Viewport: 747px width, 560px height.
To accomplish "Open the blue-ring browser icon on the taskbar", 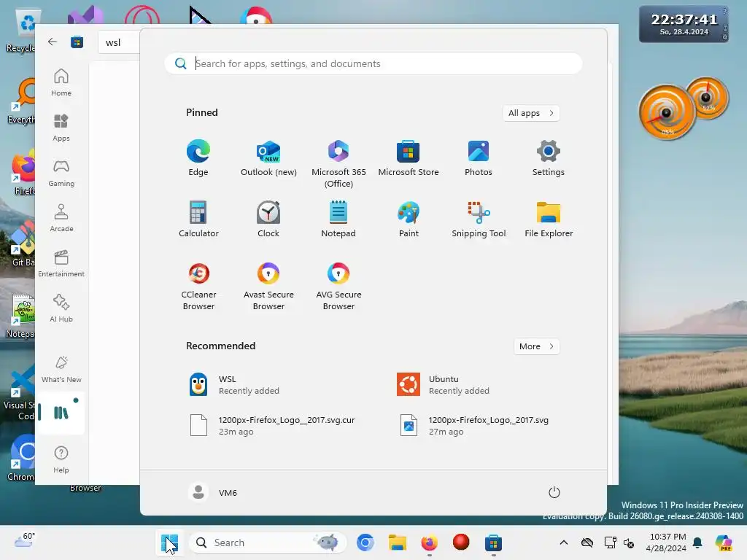I will pyautogui.click(x=365, y=542).
